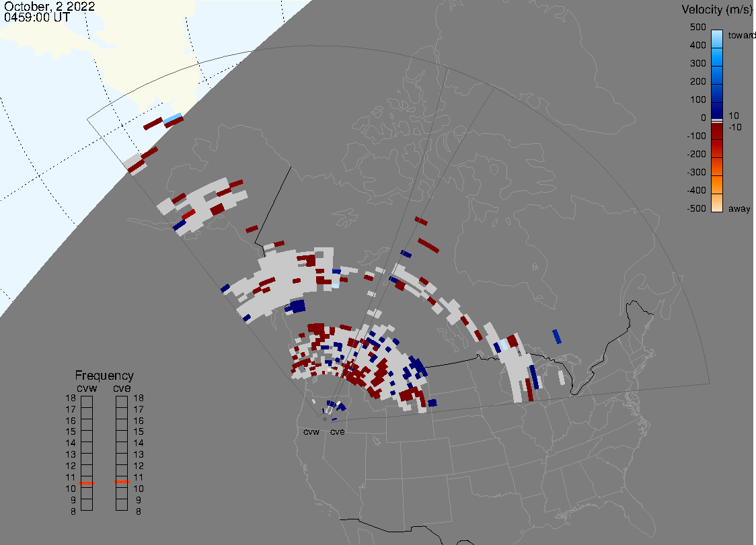Screen dimensions: 756x545
Task: Click the cvw frequency bar red marker
Action: [87, 483]
